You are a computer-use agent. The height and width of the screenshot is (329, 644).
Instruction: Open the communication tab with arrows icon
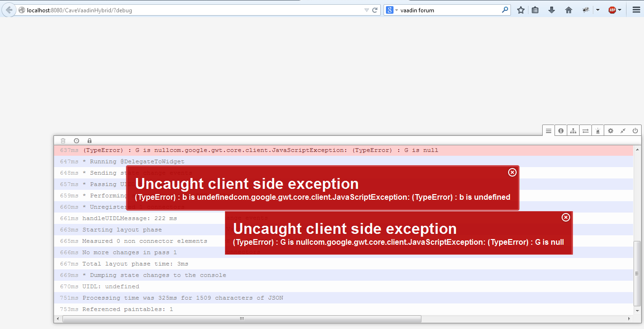(x=585, y=131)
